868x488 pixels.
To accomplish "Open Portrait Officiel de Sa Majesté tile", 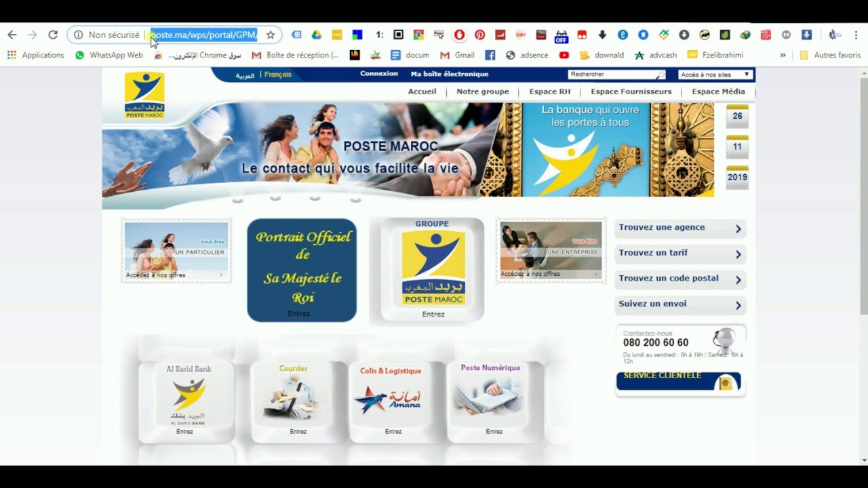I will (x=302, y=270).
